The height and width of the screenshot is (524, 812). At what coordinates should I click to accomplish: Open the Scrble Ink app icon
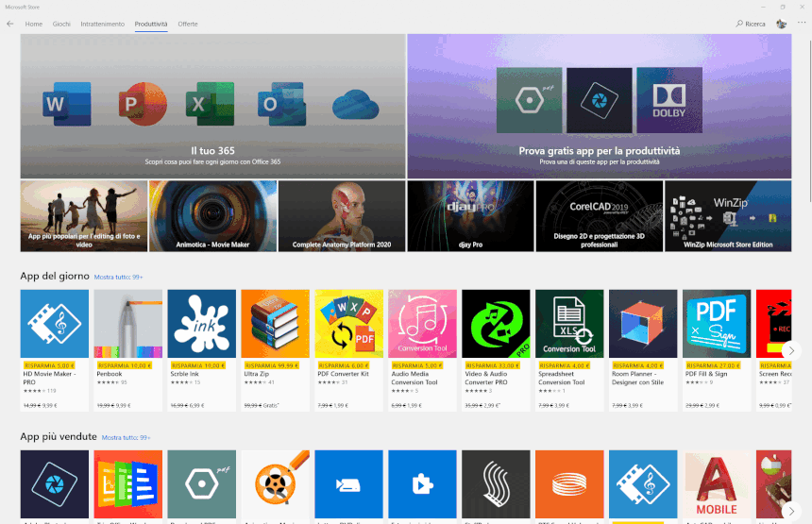coord(201,324)
